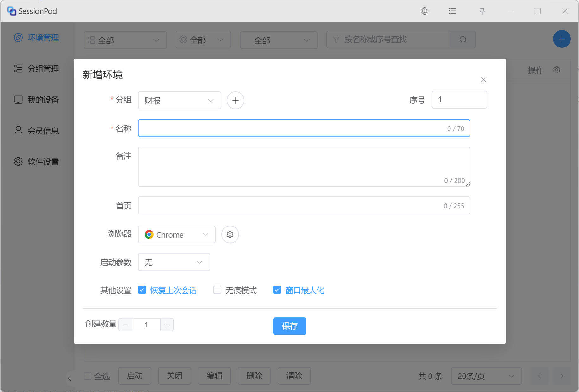Image resolution: width=579 pixels, height=392 pixels.
Task: Click the 启动 button
Action: pyautogui.click(x=135, y=376)
